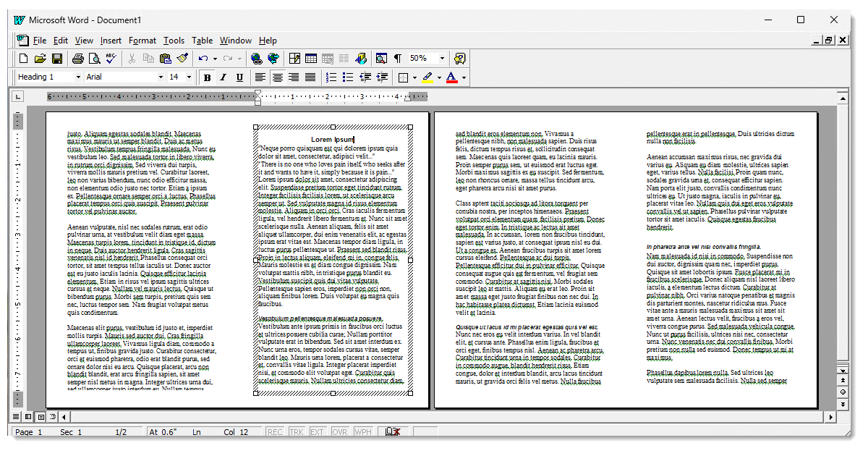Toggle Underline formatting
Viewport: 868px width, 456px height.
239,77
